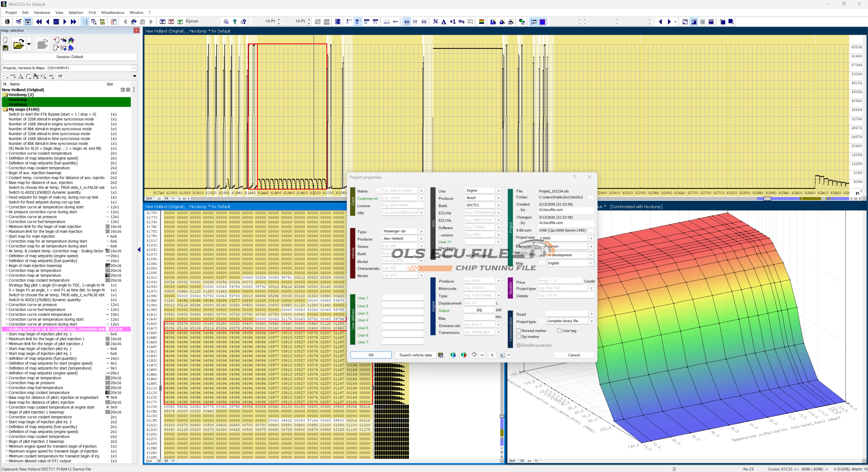This screenshot has width=868, height=472.
Task: Click the Org original values icon
Action: (461, 22)
